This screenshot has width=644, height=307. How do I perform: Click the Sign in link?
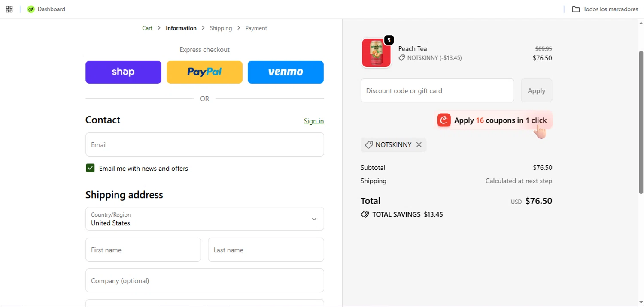[x=314, y=121]
